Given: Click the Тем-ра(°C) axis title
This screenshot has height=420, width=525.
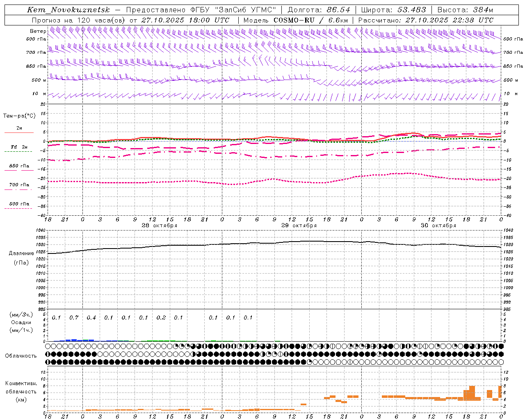Looking at the screenshot, I should [19, 116].
